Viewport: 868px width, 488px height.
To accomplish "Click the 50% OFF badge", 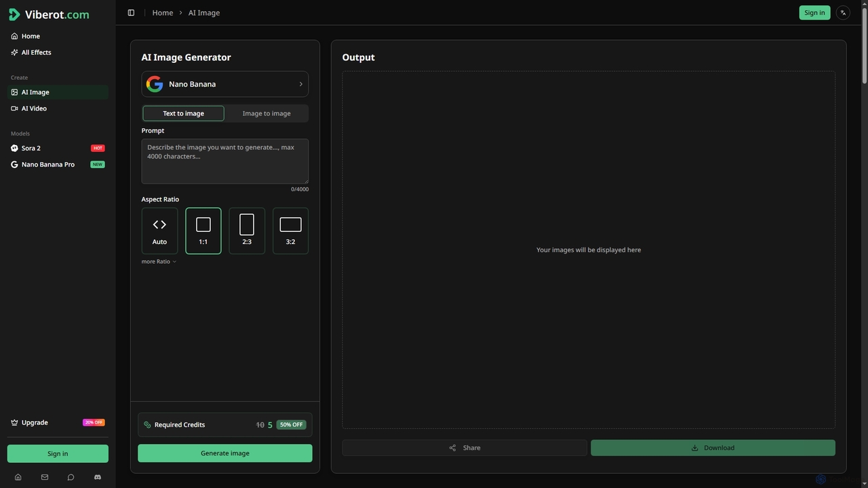I will [x=291, y=425].
